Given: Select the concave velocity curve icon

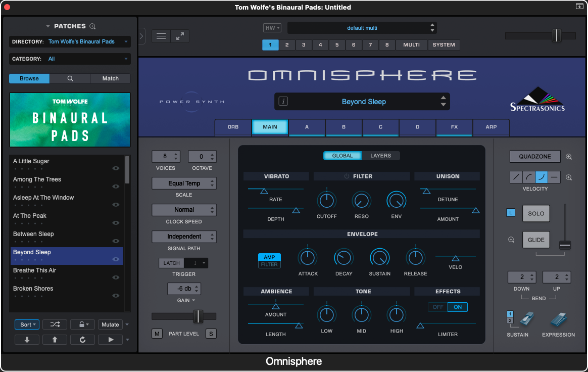Looking at the screenshot, I should tap(542, 177).
